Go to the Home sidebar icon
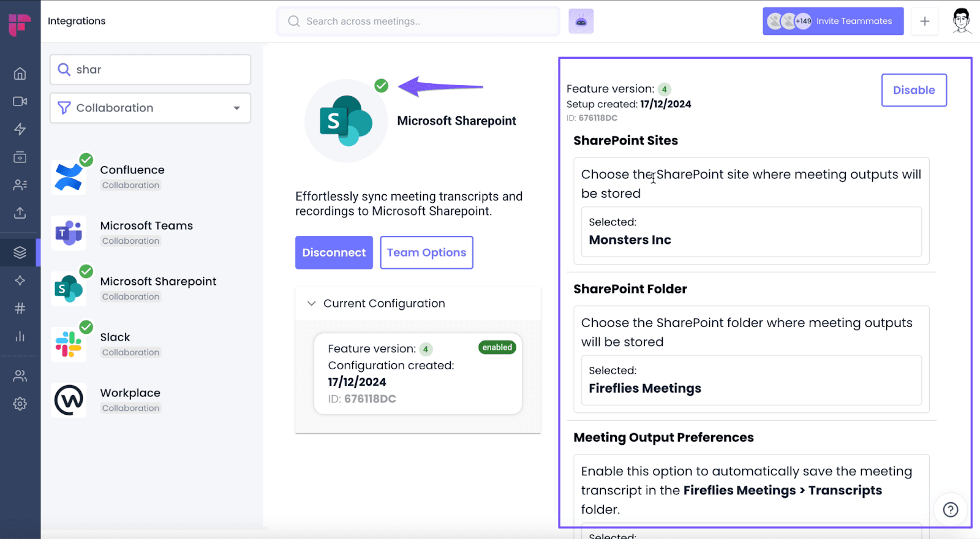The width and height of the screenshot is (980, 539). click(x=20, y=73)
